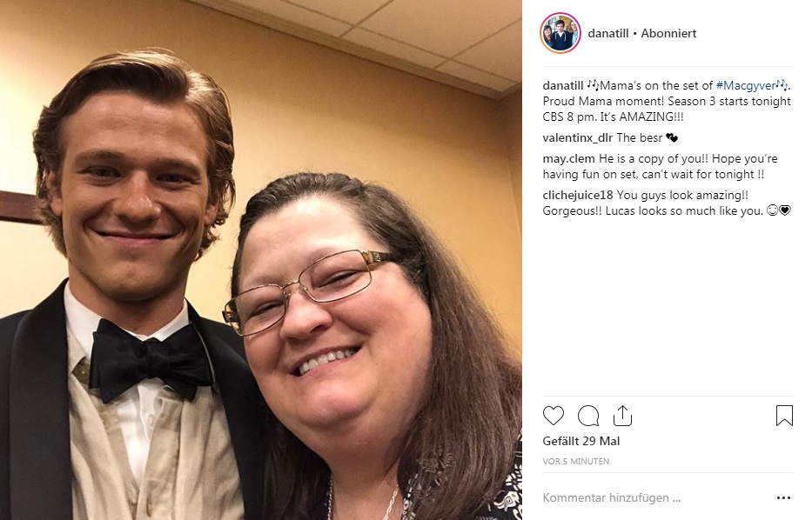
Task: Click the musical notes emoji before Mama's
Action: click(x=593, y=85)
